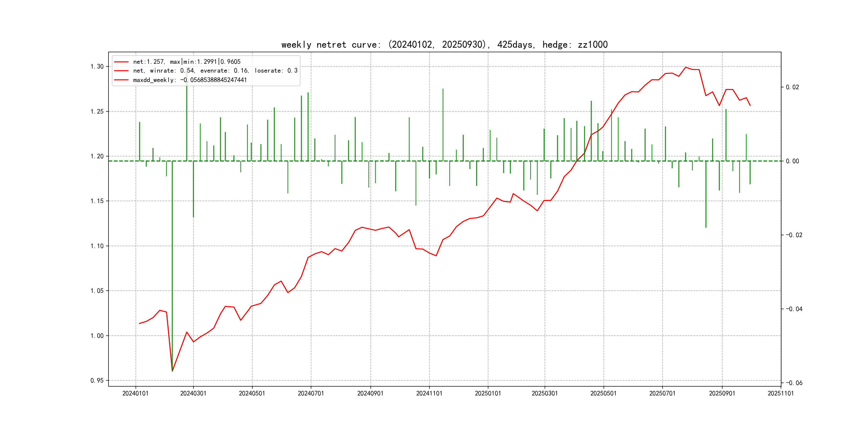Screen dimensions: 868x434
Task: Click the highest peak of the red net curve
Action: click(685, 67)
